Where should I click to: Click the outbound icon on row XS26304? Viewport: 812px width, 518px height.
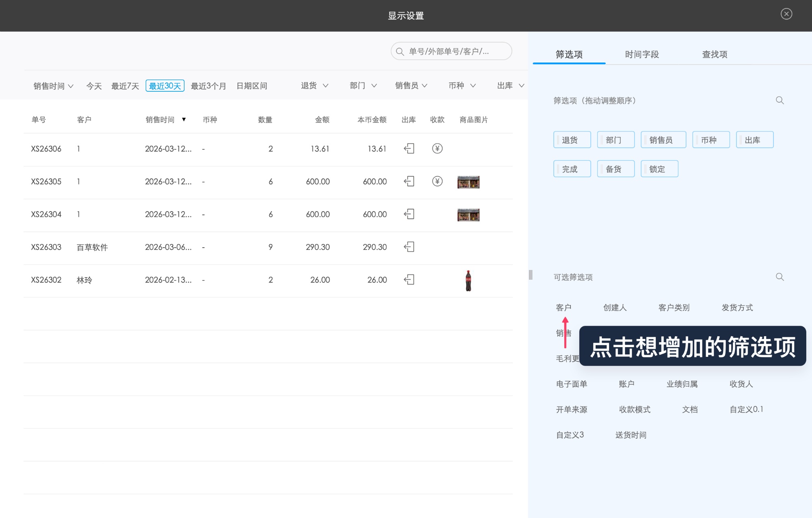409,214
